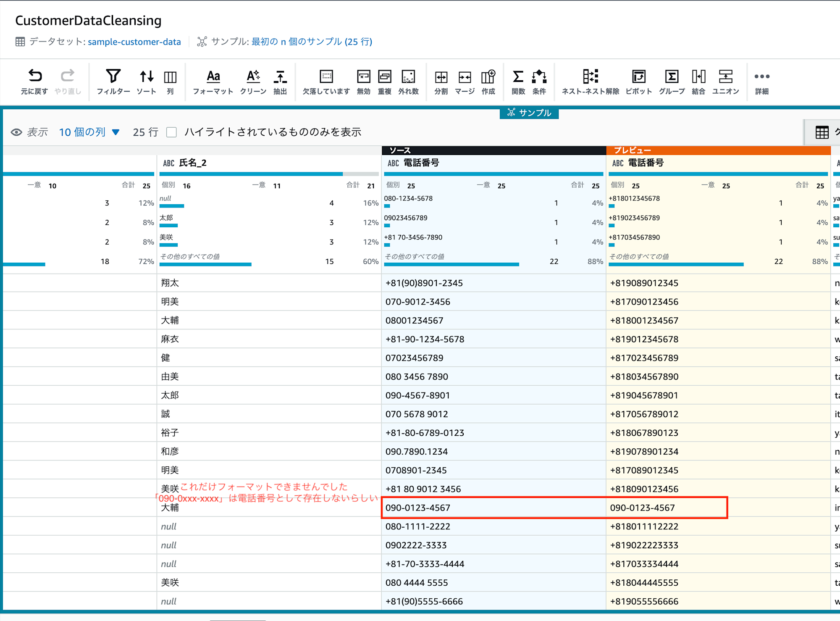Viewport: 840px width, 621px height.
Task: Expand the '10 個の列' columns dropdown
Action: tap(89, 132)
